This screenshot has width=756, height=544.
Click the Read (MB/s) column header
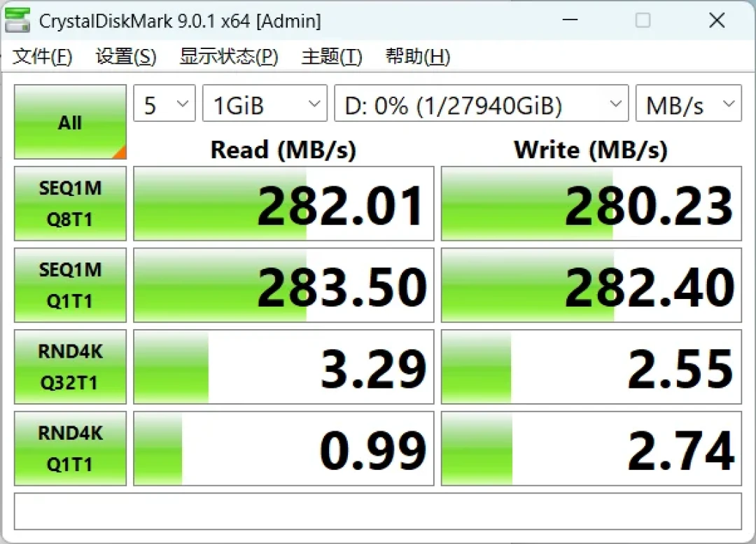coord(283,150)
